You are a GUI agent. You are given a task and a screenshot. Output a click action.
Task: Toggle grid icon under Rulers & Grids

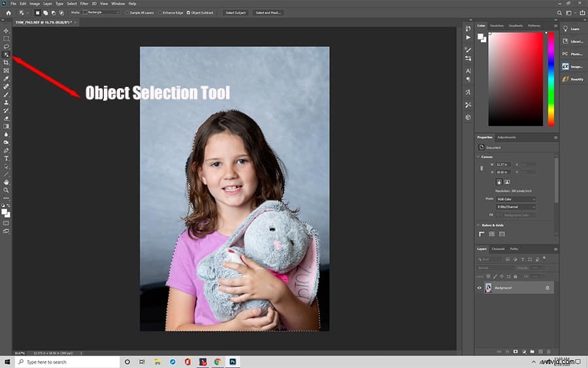coord(491,234)
